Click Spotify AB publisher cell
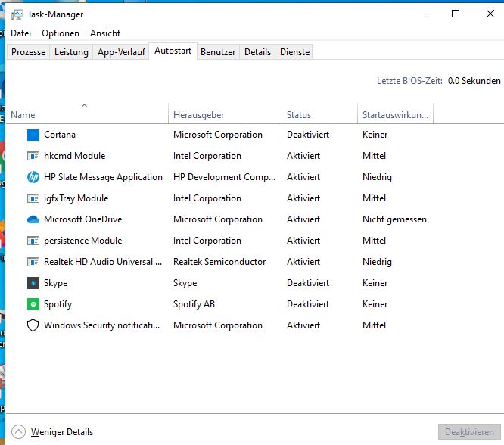504x445 pixels. 194,304
